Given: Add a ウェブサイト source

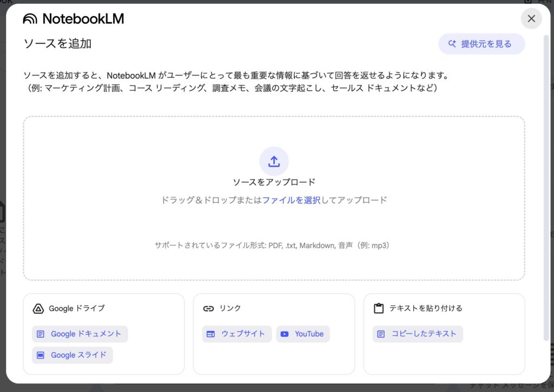Looking at the screenshot, I should point(237,334).
